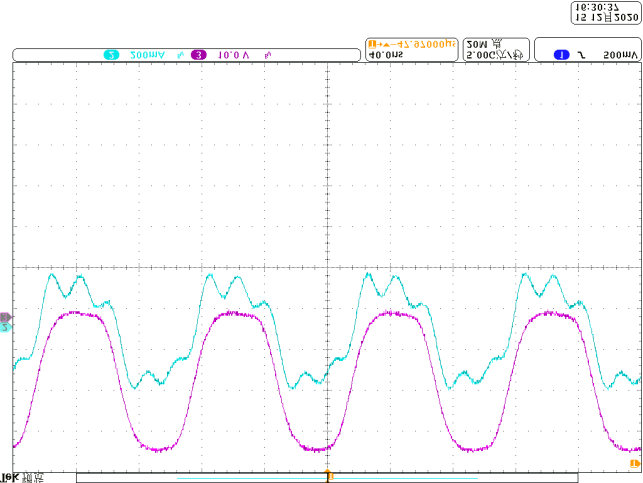Click the blue trigger source channel 1 badge
The width and height of the screenshot is (643, 483).
[561, 55]
